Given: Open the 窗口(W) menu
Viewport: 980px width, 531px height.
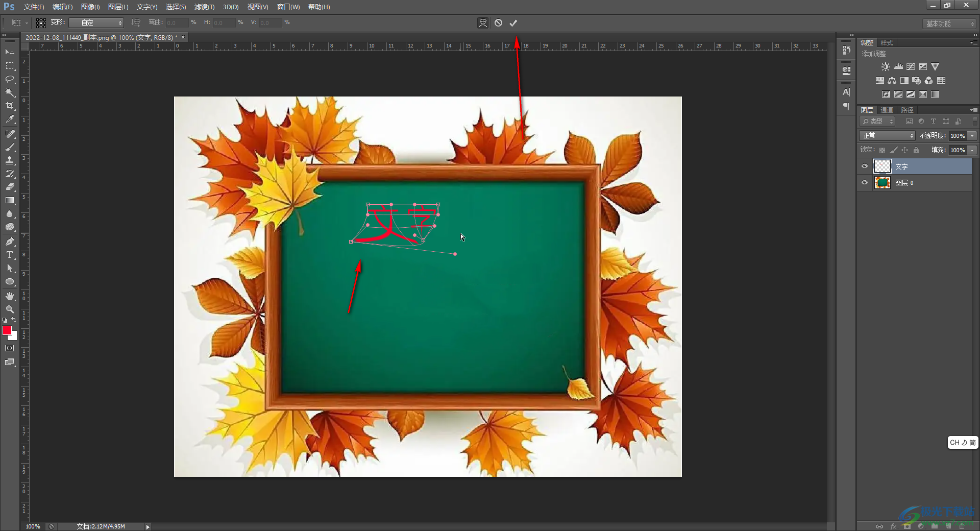Looking at the screenshot, I should point(288,7).
